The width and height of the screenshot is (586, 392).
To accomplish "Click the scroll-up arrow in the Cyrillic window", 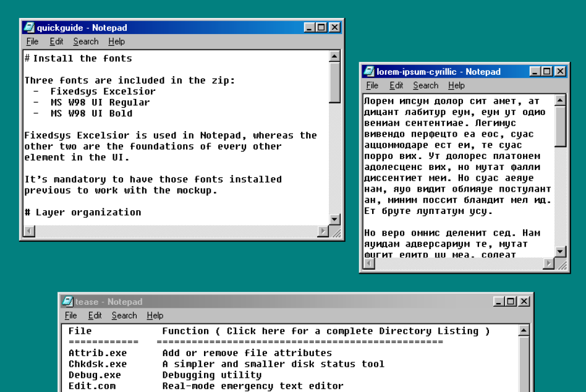I will [x=561, y=99].
